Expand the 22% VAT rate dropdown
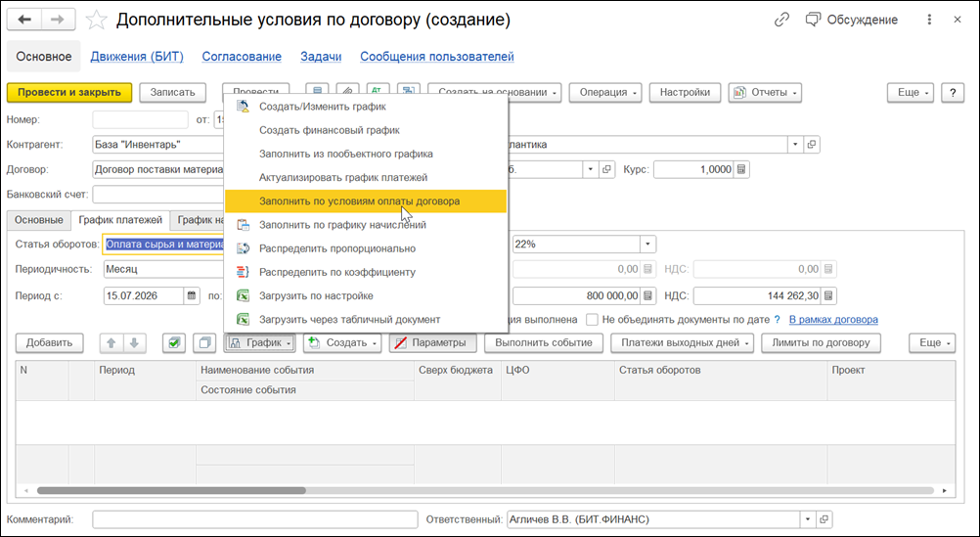 [x=648, y=245]
